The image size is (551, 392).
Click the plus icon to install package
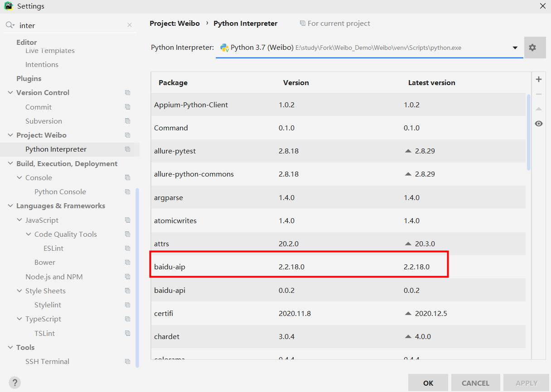[539, 79]
